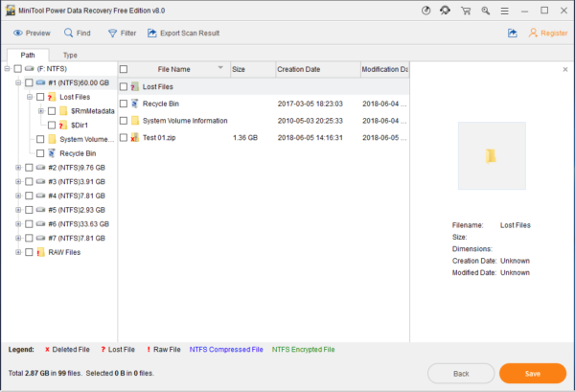Click the 1.36 GB size cell
The height and width of the screenshot is (392, 575).
tap(245, 138)
